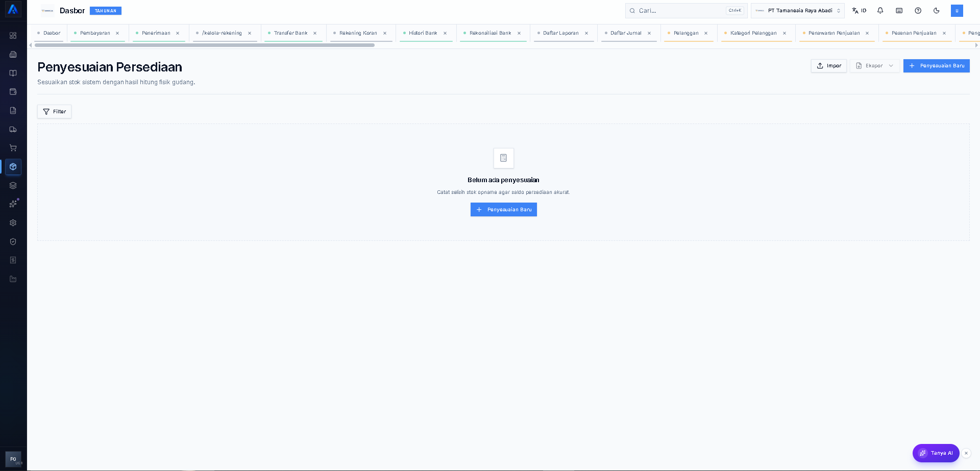Open the user avatar menu top right

957,10
